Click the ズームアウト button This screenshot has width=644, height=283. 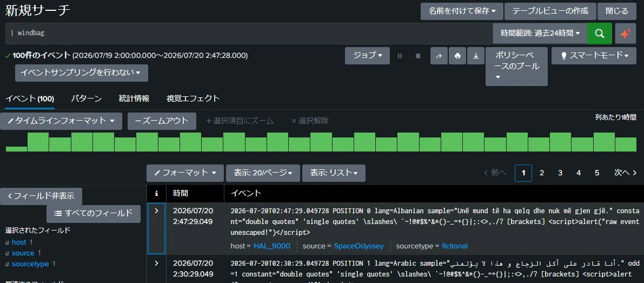point(162,121)
